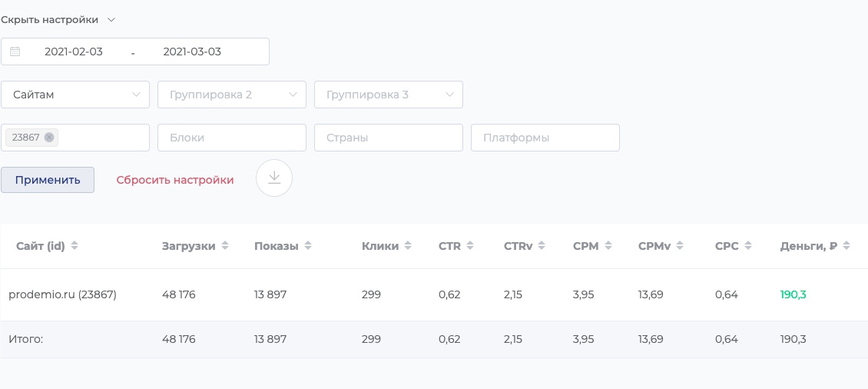Sort by CTR column sort icon
This screenshot has height=389, width=868.
[x=470, y=246]
